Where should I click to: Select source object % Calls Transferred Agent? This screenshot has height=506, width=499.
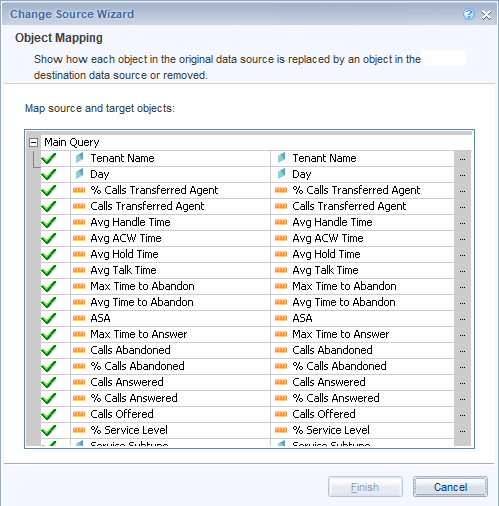(x=154, y=190)
